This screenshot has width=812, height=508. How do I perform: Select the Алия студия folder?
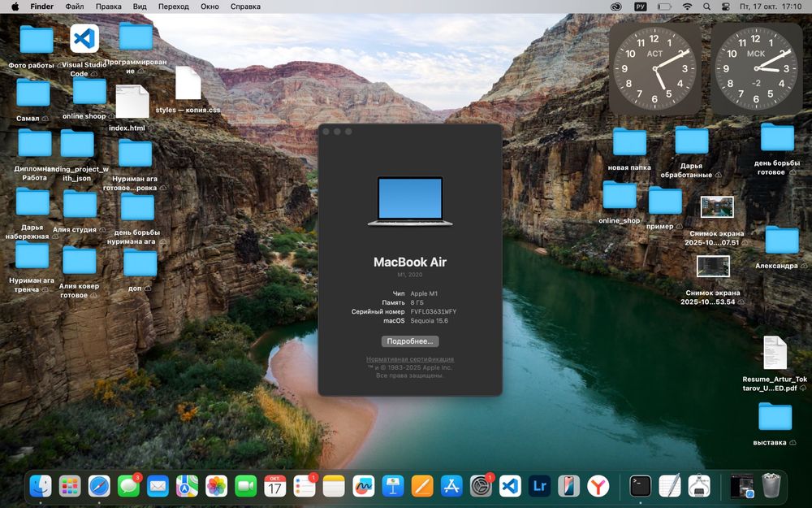point(80,204)
